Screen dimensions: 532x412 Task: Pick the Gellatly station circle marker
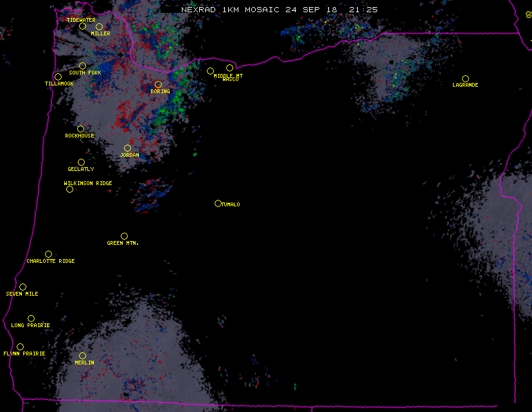click(81, 162)
